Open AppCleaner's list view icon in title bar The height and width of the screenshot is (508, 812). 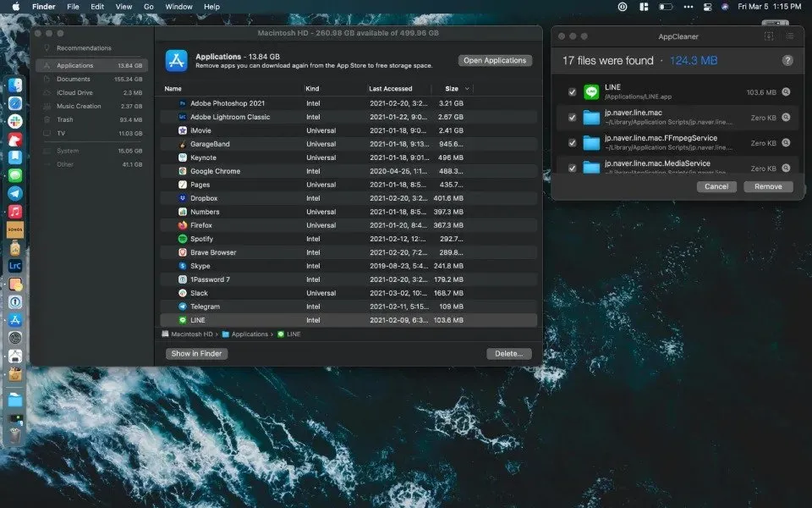[x=790, y=36]
